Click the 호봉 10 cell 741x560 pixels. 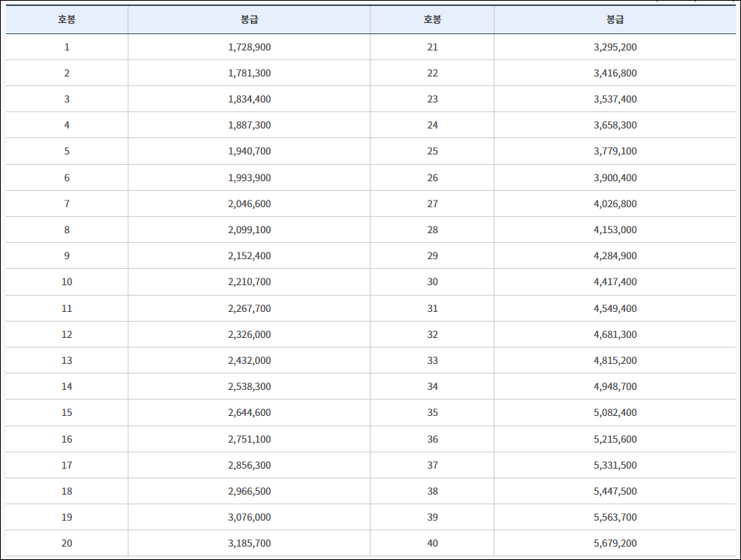coord(67,282)
